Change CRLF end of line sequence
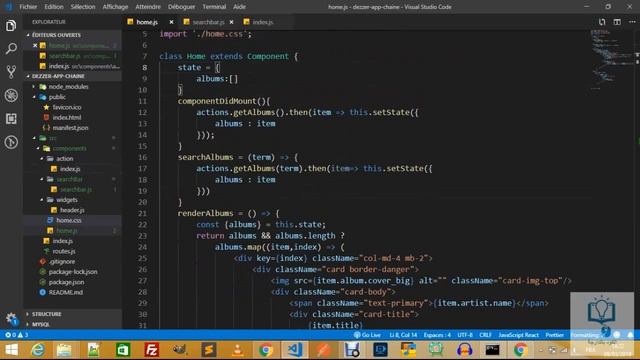The width and height of the screenshot is (640, 360). (x=485, y=335)
